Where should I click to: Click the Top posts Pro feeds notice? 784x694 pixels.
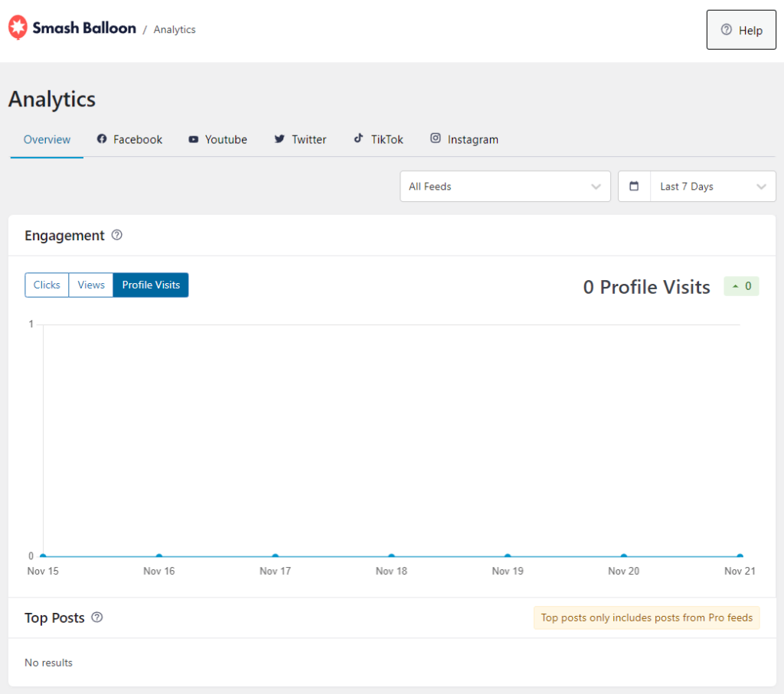pos(646,618)
